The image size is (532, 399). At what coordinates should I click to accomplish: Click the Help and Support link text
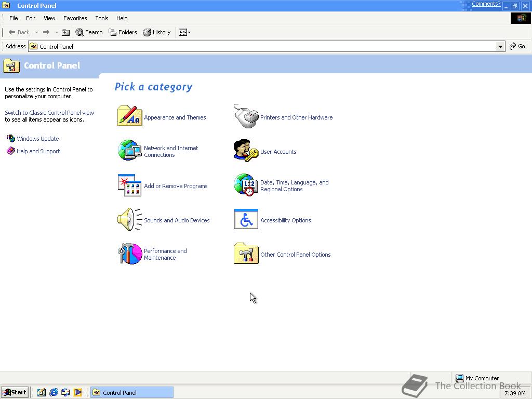(38, 151)
